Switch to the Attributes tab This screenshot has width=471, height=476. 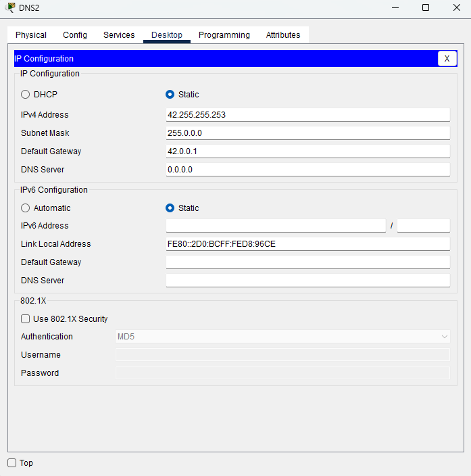coord(283,35)
